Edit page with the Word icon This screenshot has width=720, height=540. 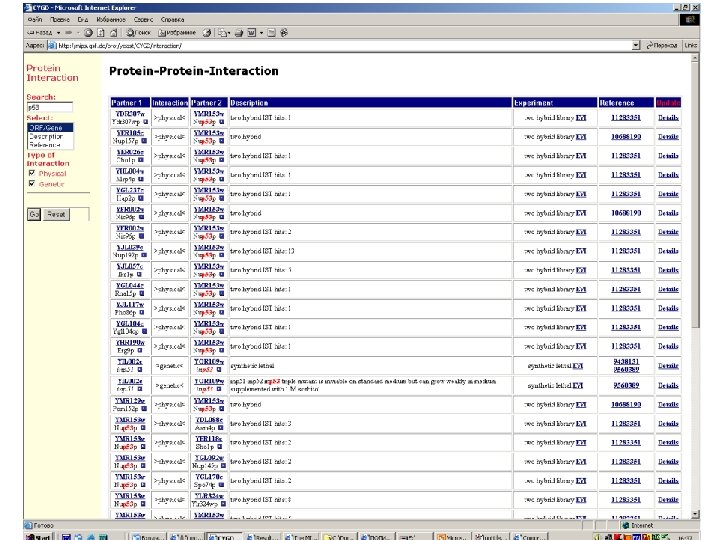(252, 33)
